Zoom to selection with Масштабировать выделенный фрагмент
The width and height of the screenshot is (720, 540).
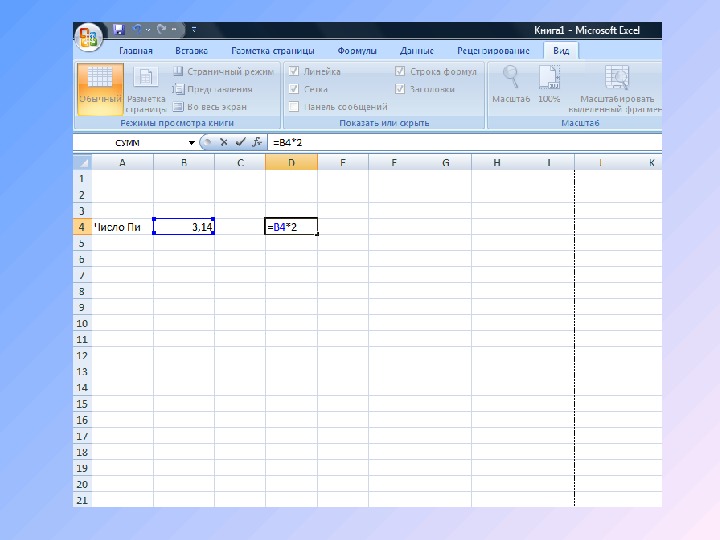(615, 89)
